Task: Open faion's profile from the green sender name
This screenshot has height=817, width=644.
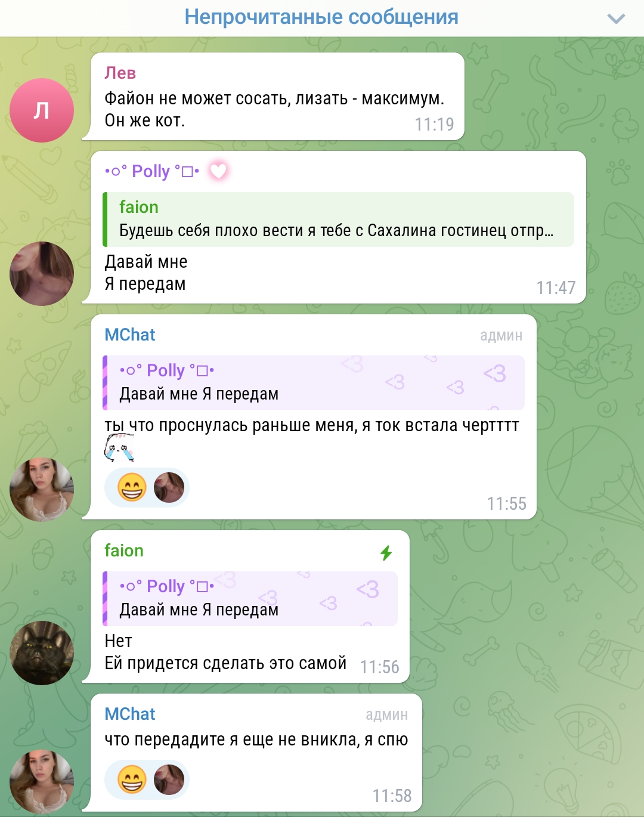Action: click(124, 550)
